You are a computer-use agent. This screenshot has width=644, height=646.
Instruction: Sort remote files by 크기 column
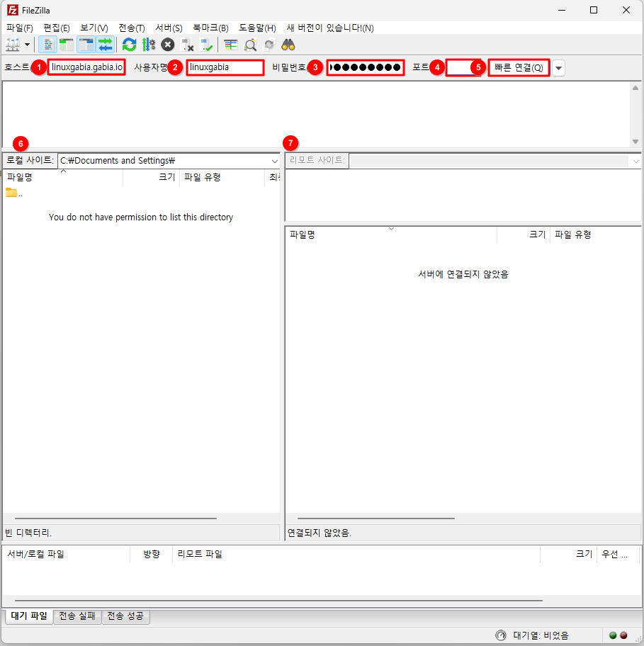[x=524, y=234]
